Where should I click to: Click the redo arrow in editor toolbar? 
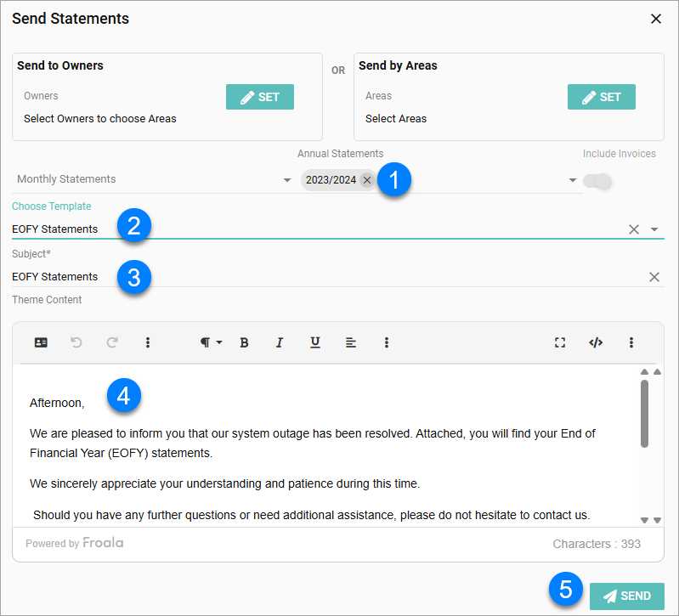pos(112,342)
